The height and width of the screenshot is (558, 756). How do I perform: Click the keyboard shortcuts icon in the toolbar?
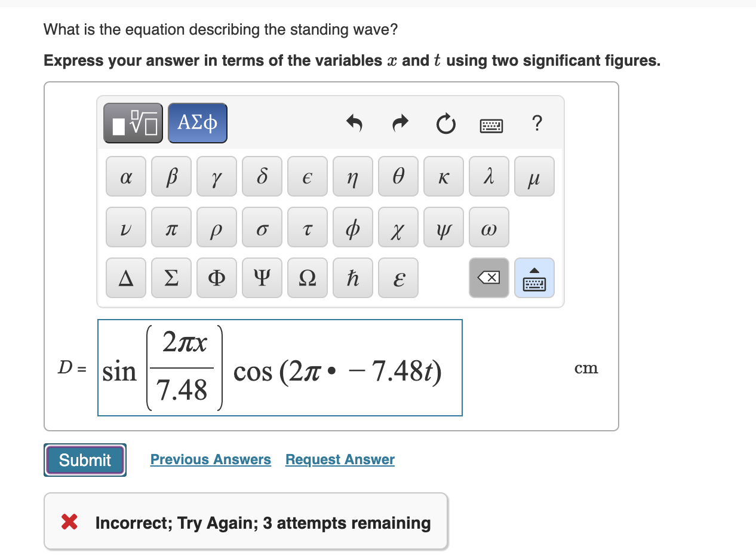(x=491, y=124)
